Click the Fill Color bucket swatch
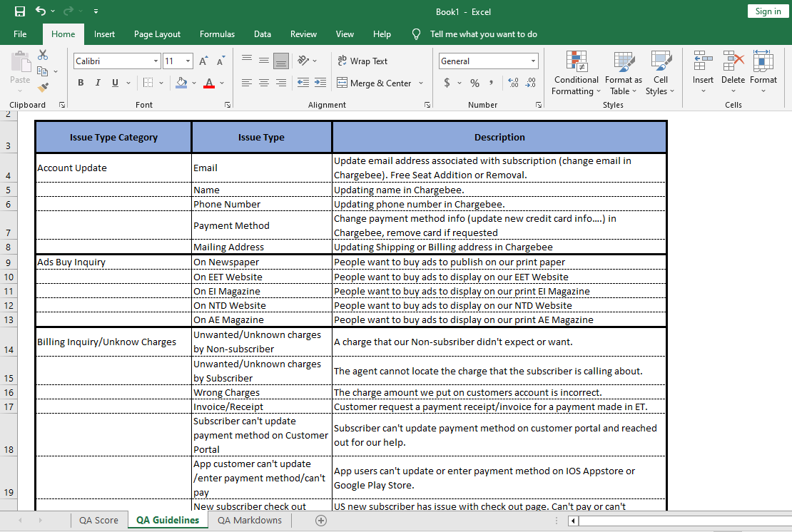This screenshot has width=792, height=532. pyautogui.click(x=182, y=83)
